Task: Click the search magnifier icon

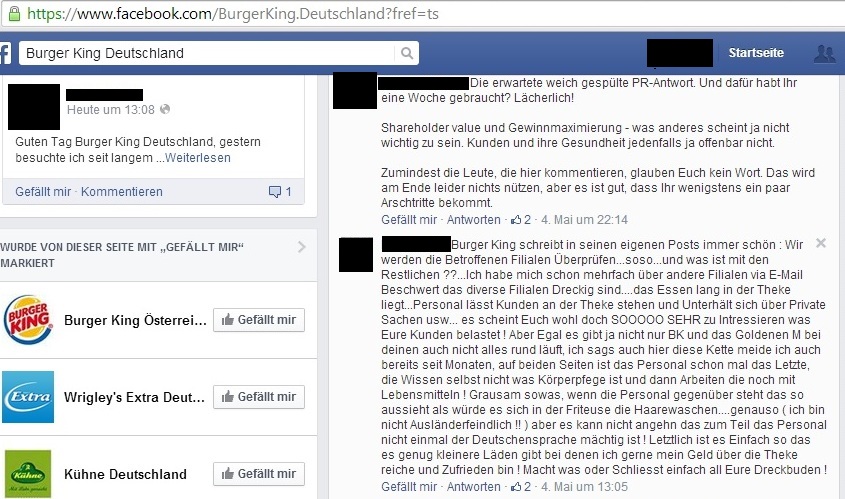Action: (407, 53)
